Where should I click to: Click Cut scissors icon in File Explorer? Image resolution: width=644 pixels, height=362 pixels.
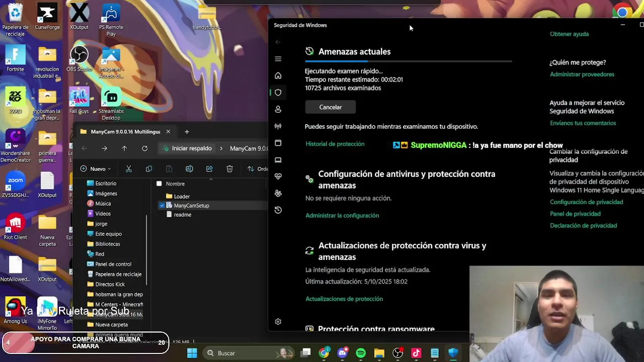pos(129,169)
